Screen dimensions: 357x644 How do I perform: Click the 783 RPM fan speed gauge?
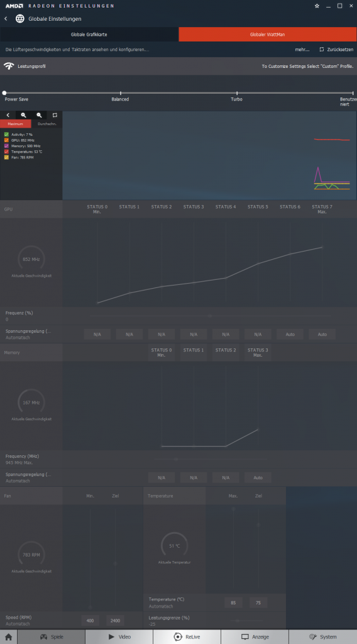coord(31,555)
